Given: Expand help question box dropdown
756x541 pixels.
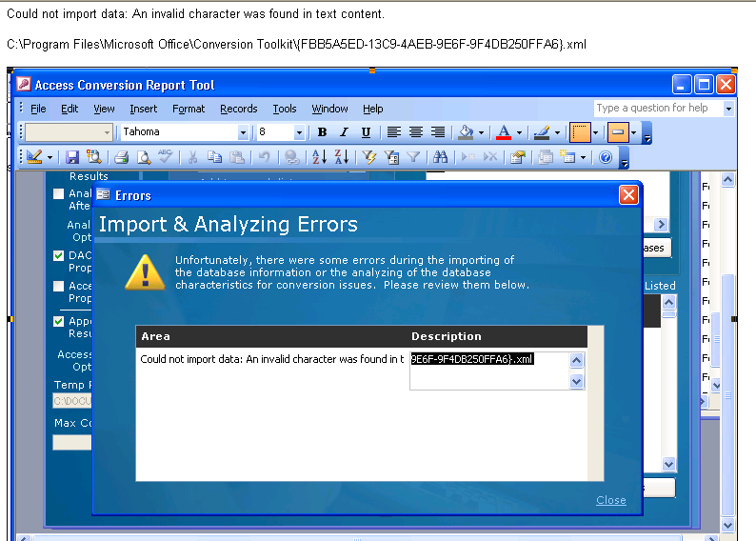Looking at the screenshot, I should point(728,109).
